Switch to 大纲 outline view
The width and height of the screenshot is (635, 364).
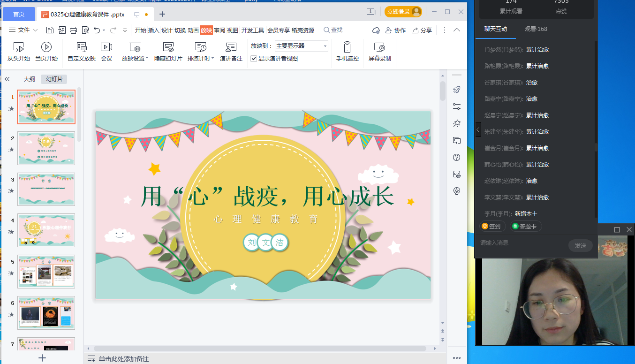30,79
